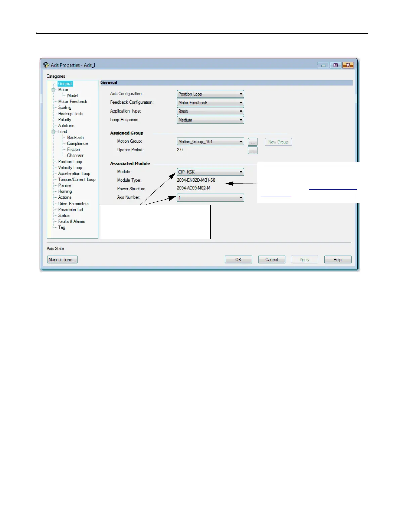The height and width of the screenshot is (532, 411).
Task: Open the Motor category
Action: (63, 90)
